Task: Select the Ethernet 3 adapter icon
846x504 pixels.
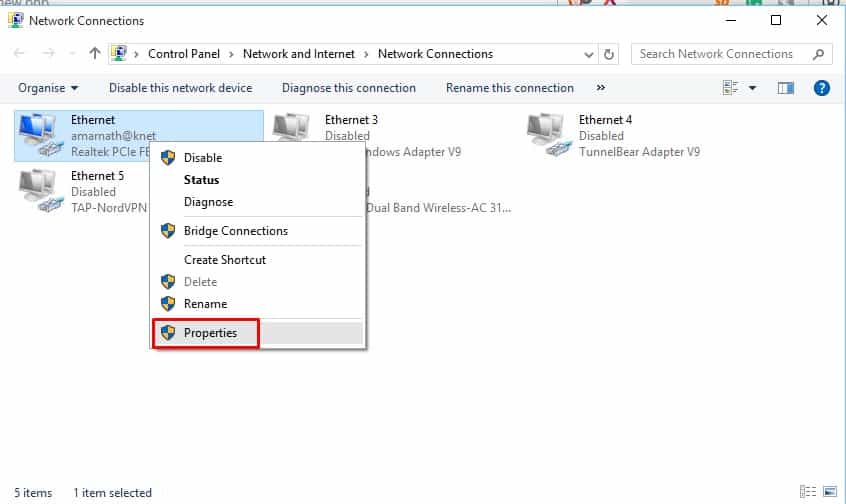Action: click(291, 127)
